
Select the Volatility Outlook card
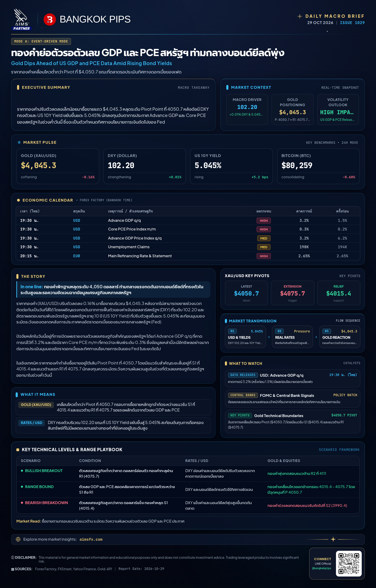coord(338,109)
